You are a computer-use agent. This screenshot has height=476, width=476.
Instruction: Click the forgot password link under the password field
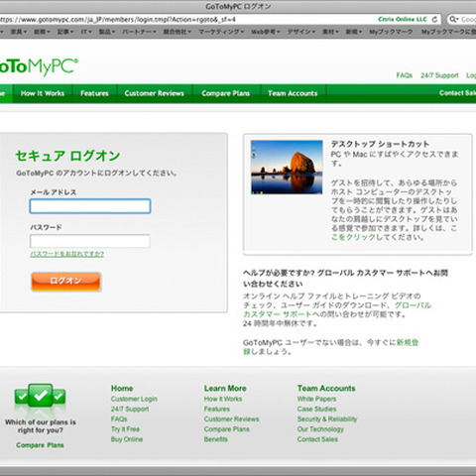(67, 254)
